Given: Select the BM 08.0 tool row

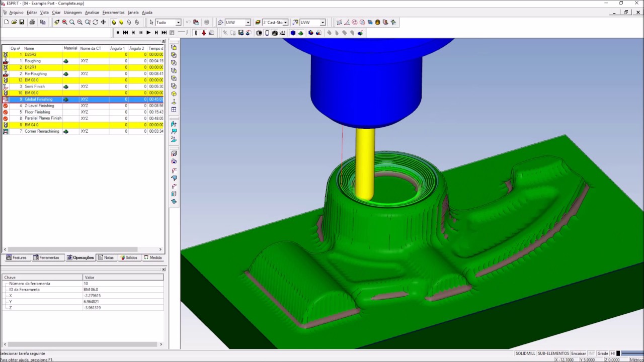Looking at the screenshot, I should pos(83,80).
